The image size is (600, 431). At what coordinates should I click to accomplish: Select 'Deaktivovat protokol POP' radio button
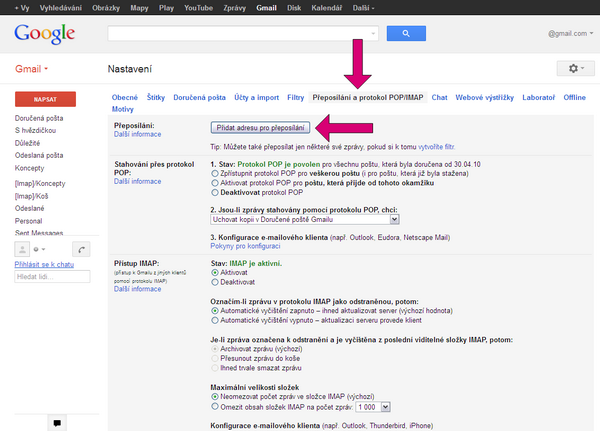pos(215,193)
